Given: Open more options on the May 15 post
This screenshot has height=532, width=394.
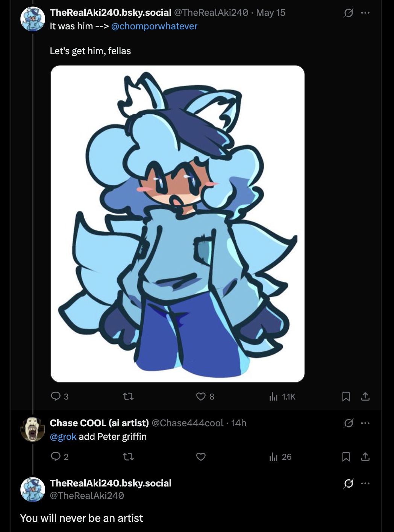Looking at the screenshot, I should tap(365, 13).
